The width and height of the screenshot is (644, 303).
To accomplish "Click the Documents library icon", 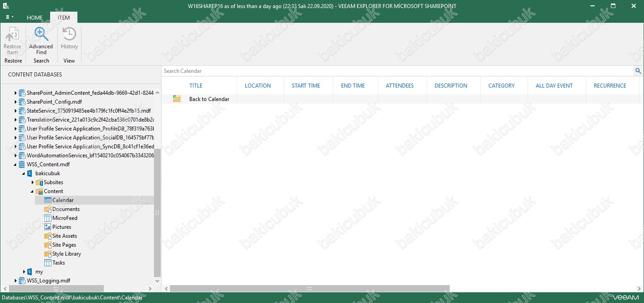I will (x=48, y=209).
